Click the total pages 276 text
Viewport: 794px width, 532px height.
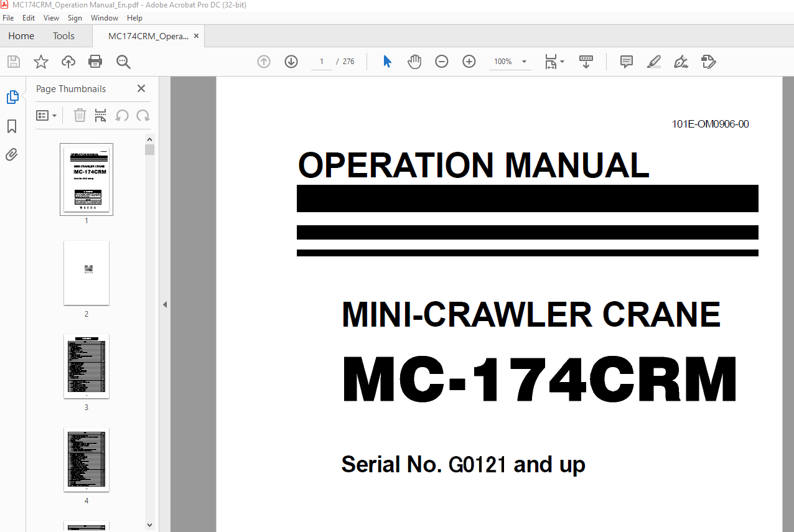[348, 62]
